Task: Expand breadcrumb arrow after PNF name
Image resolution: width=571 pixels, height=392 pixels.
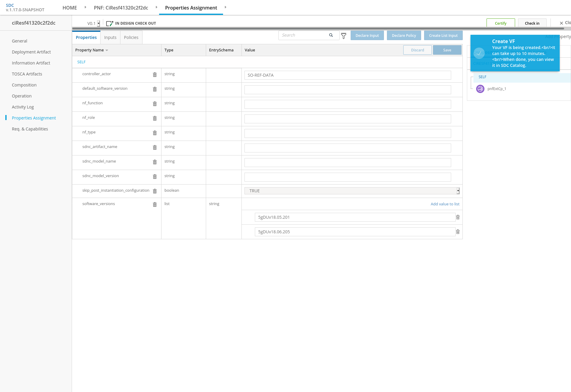Action: (156, 7)
